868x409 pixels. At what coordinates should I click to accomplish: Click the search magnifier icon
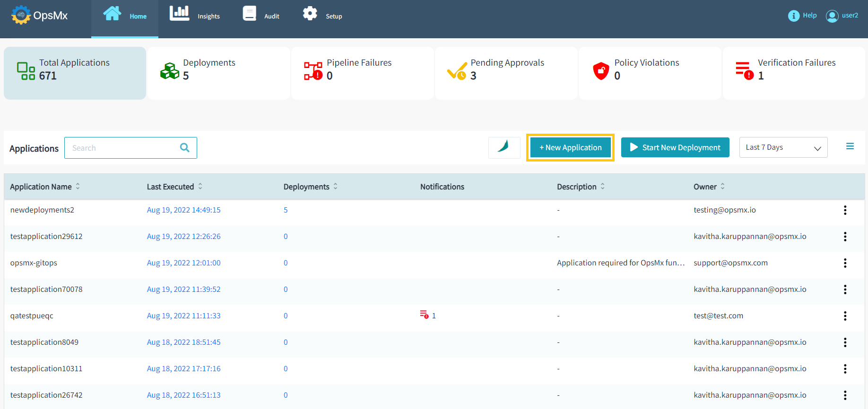(x=185, y=148)
